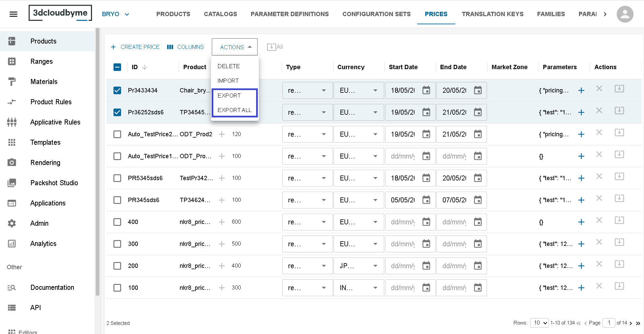Open Type dropdown for price 300 row
644x334 pixels.
[308, 244]
